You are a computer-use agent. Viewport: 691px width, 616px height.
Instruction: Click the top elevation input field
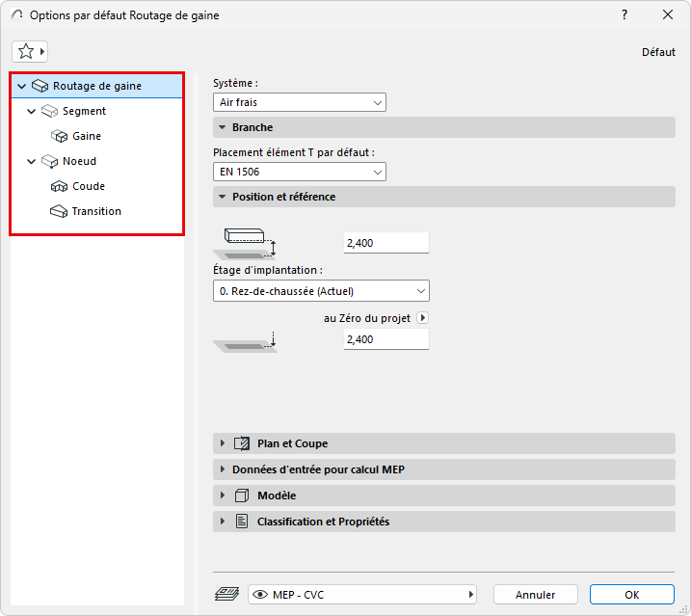coord(385,243)
